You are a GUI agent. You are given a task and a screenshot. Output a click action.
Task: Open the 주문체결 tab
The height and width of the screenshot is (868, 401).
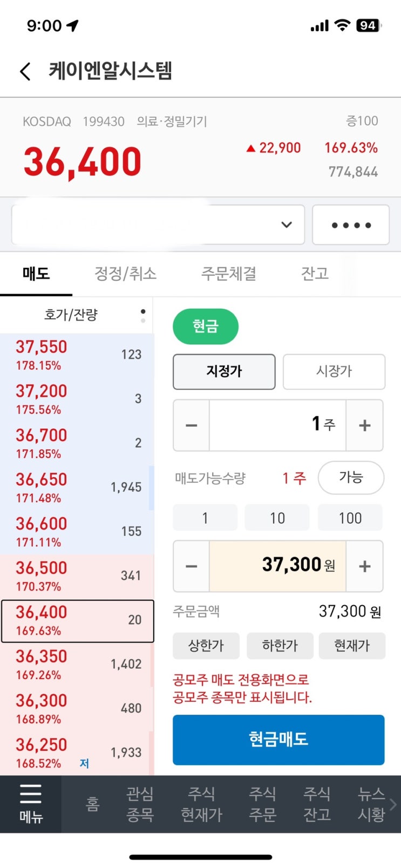(x=228, y=274)
